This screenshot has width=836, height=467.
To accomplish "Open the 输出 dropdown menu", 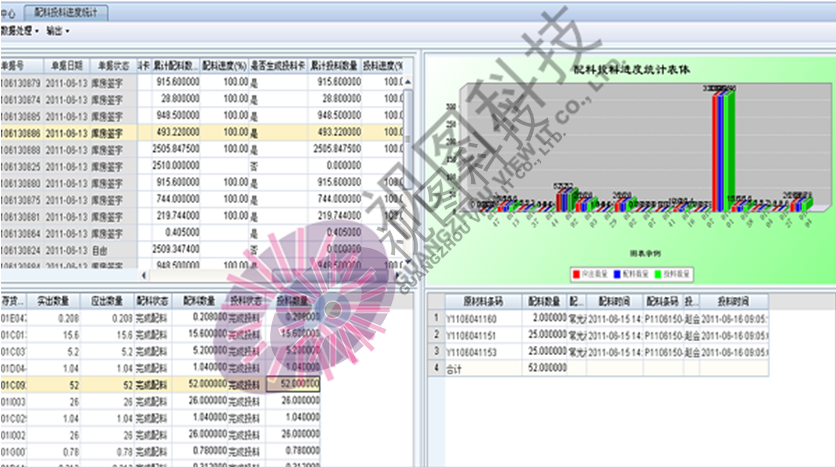I will click(x=58, y=31).
